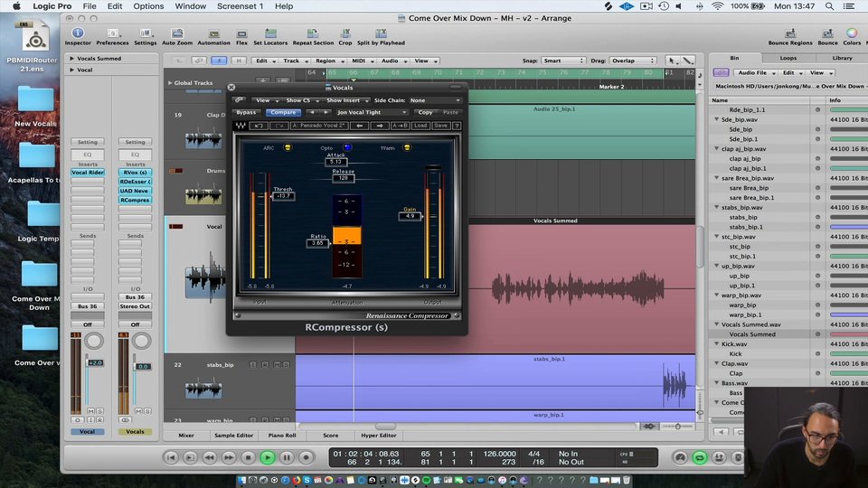Click the Repeat Section toolbar icon

(313, 36)
